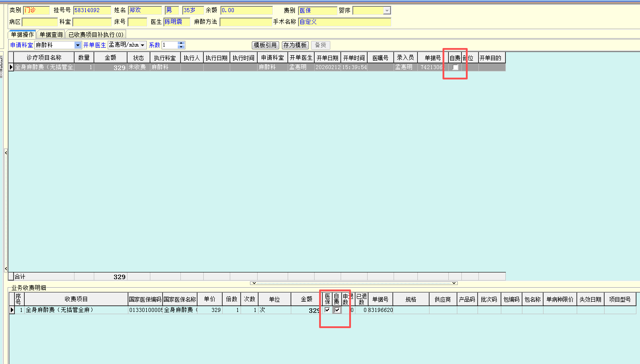The height and width of the screenshot is (364, 640).
Task: Click the 项目型号 column header
Action: [x=620, y=299]
